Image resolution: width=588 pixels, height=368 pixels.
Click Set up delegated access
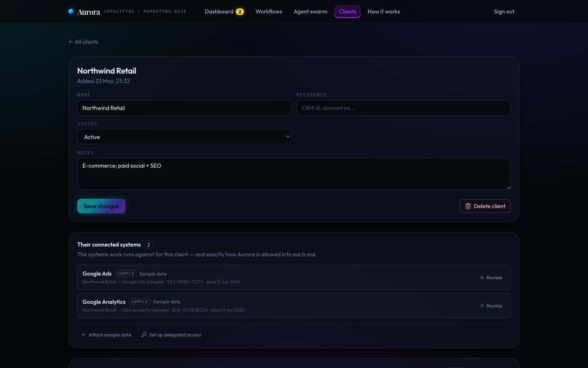[x=171, y=335]
